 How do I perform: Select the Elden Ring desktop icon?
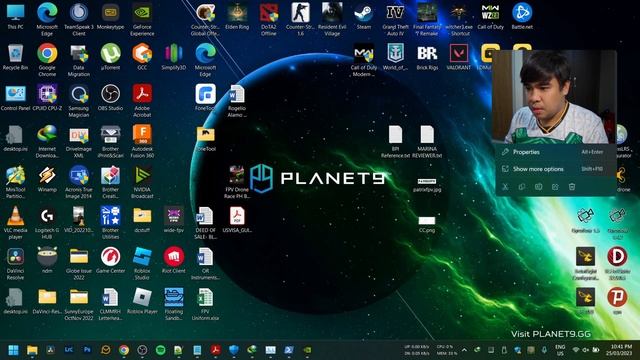pyautogui.click(x=237, y=17)
